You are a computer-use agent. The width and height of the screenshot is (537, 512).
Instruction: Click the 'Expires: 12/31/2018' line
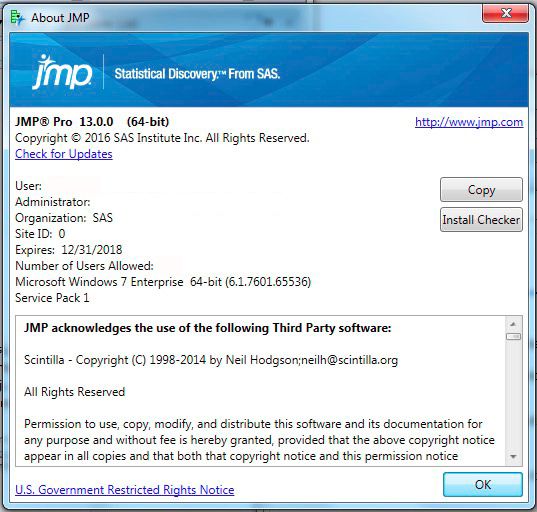(68, 250)
